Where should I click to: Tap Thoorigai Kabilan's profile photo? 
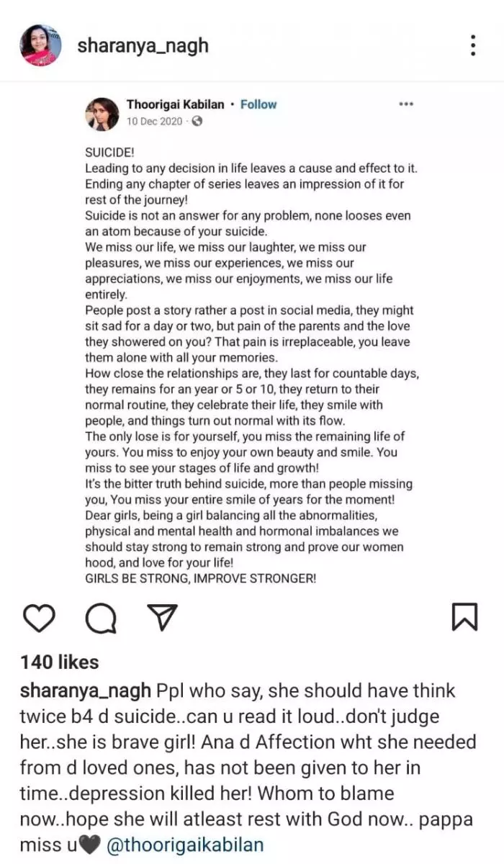pos(102,114)
